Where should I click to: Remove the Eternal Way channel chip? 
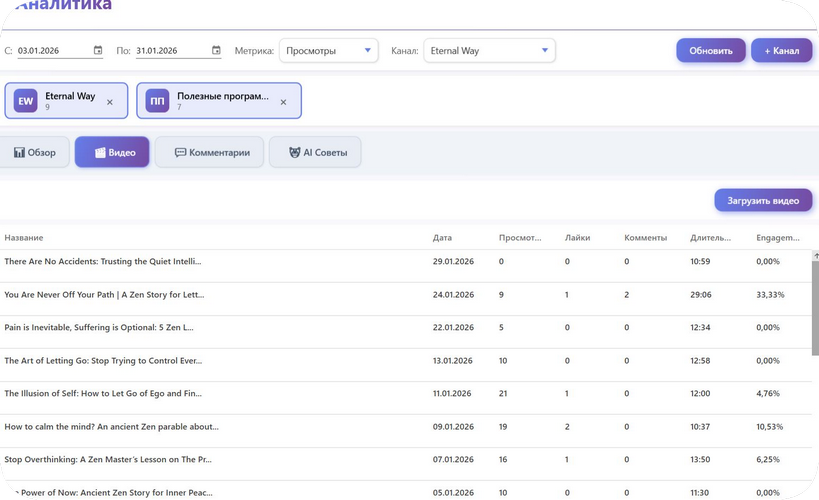110,102
